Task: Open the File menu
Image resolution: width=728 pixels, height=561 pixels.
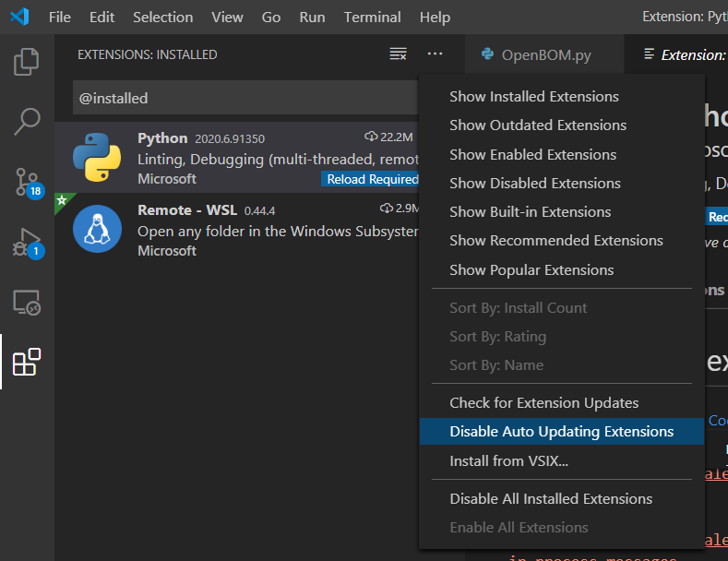Action: 60,18
